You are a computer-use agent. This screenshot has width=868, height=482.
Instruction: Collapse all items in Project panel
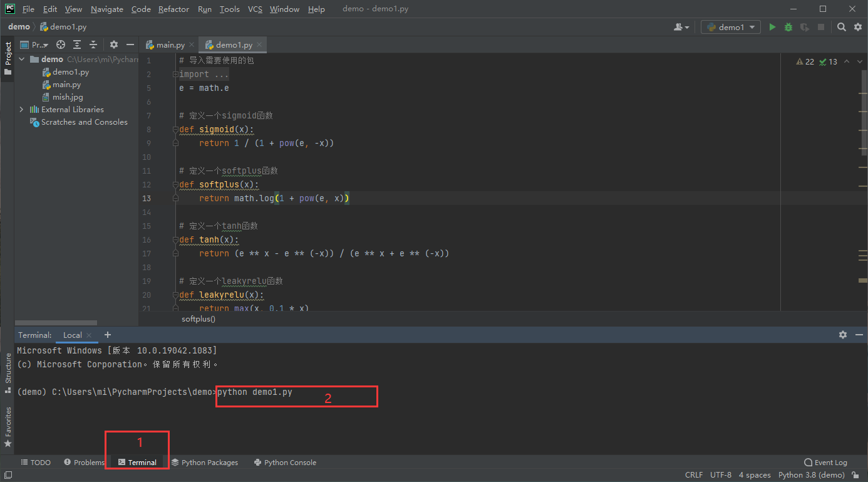[93, 45]
